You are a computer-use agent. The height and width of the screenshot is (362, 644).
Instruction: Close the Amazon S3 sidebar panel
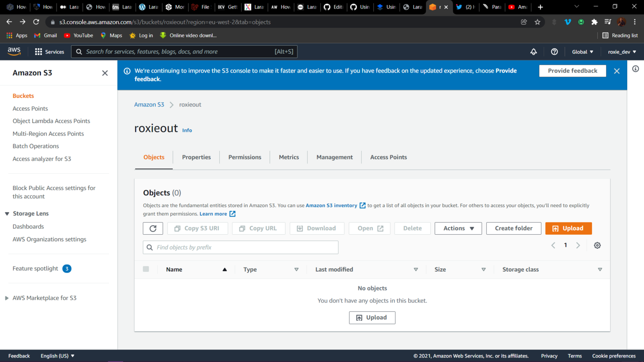[105, 73]
